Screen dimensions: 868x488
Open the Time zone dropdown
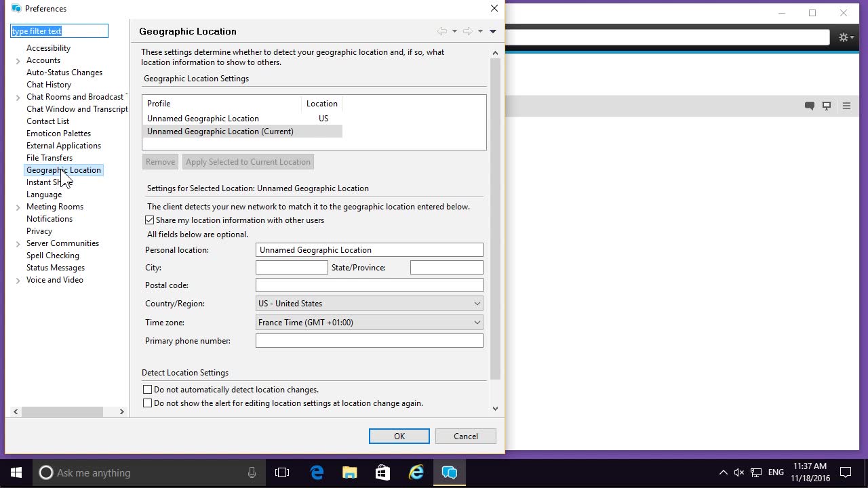coord(369,323)
